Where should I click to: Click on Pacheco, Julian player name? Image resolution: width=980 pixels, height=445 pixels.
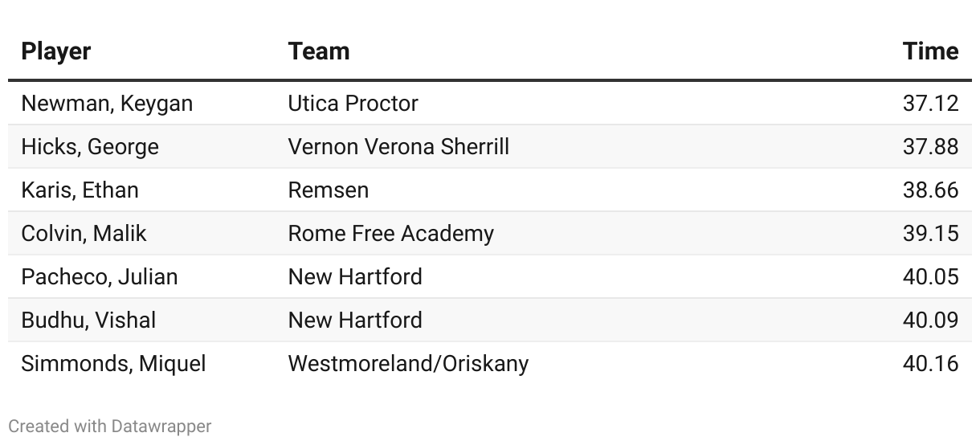click(100, 277)
